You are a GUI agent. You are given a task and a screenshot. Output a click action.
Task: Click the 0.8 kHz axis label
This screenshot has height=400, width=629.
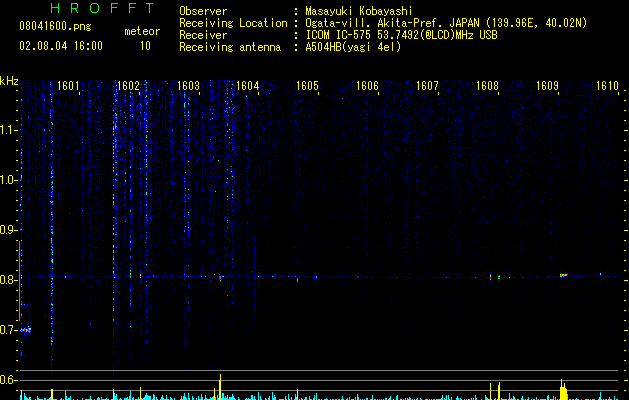point(8,280)
